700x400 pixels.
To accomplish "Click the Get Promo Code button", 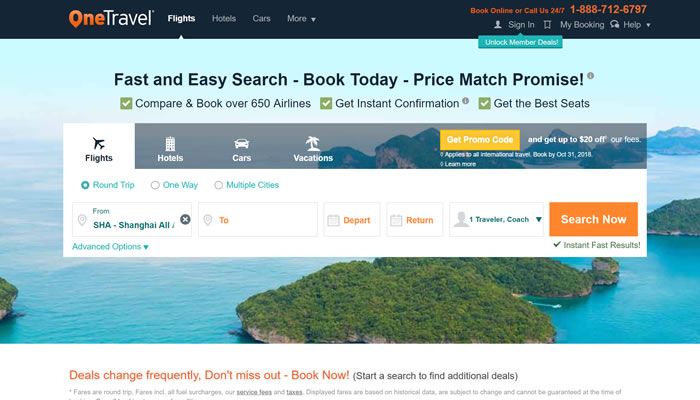I will (480, 140).
